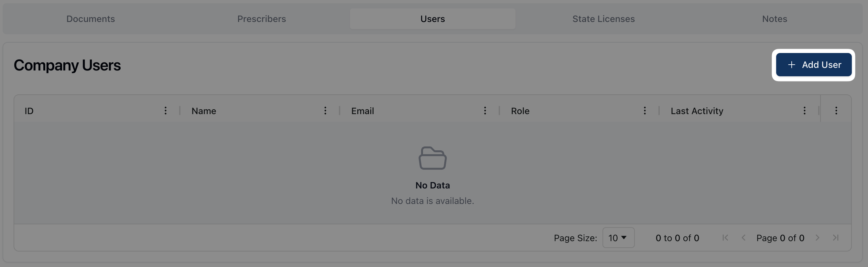Open the ID column menu icon
This screenshot has height=267, width=868.
(166, 111)
